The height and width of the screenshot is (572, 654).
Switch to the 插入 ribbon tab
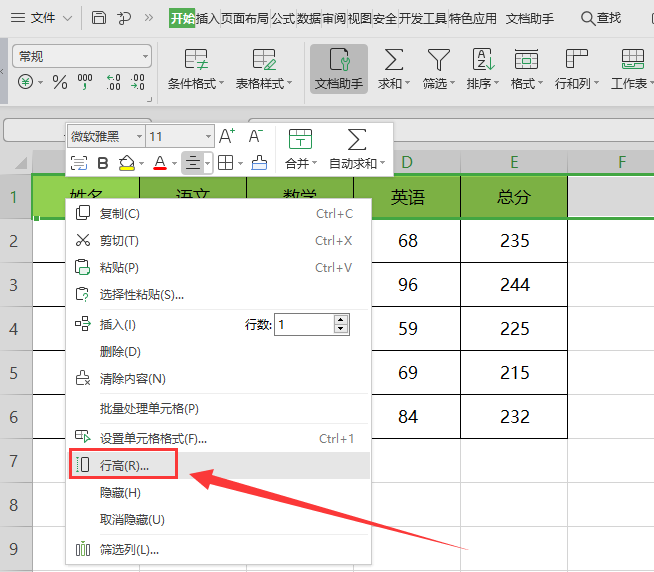coord(208,18)
